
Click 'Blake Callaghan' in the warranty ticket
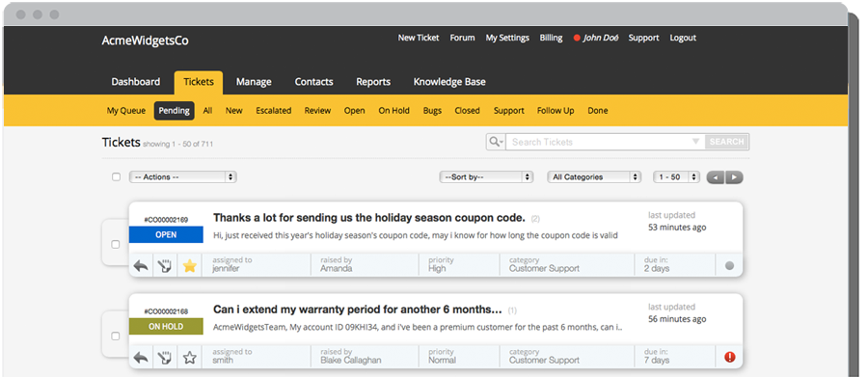(351, 361)
